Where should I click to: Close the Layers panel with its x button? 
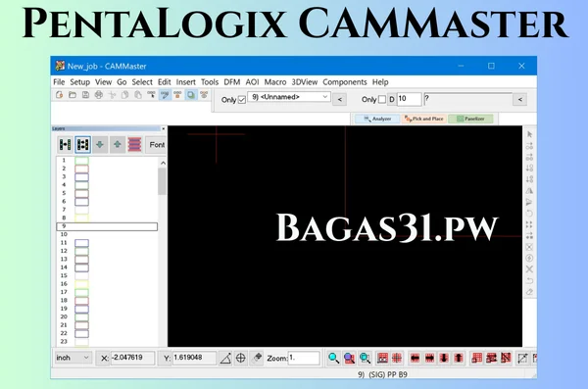[x=163, y=128]
